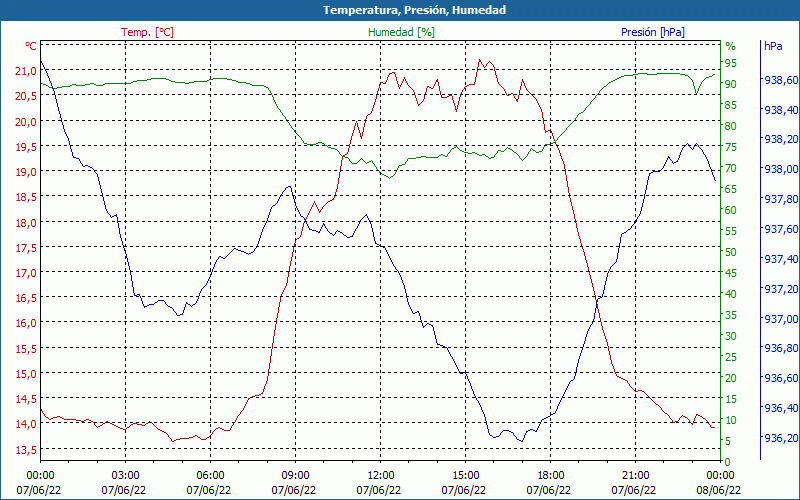Viewport: 800px width, 500px height.
Task: Click the 16,0 temperature axis value
Action: 26,323
